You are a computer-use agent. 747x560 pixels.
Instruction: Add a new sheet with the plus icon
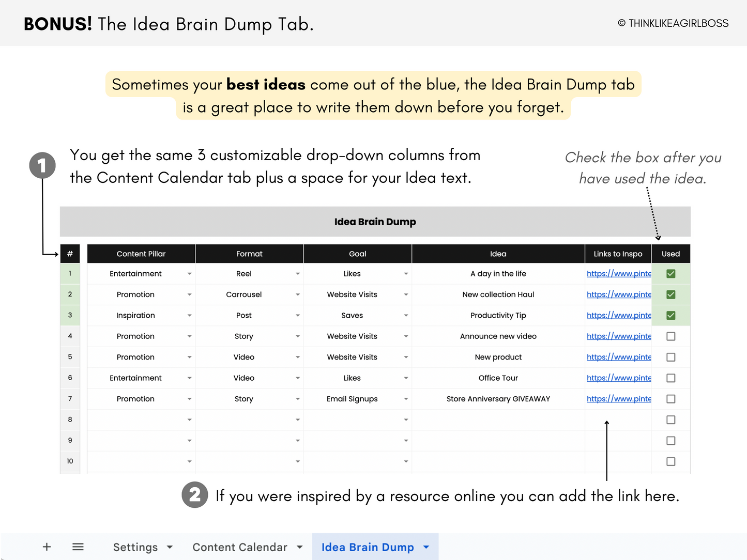pos(47,547)
